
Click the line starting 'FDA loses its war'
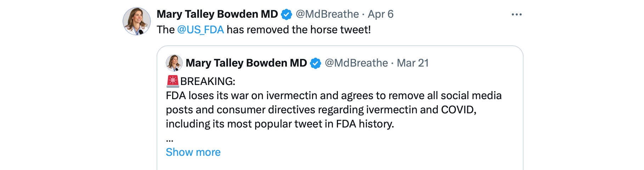tap(333, 96)
